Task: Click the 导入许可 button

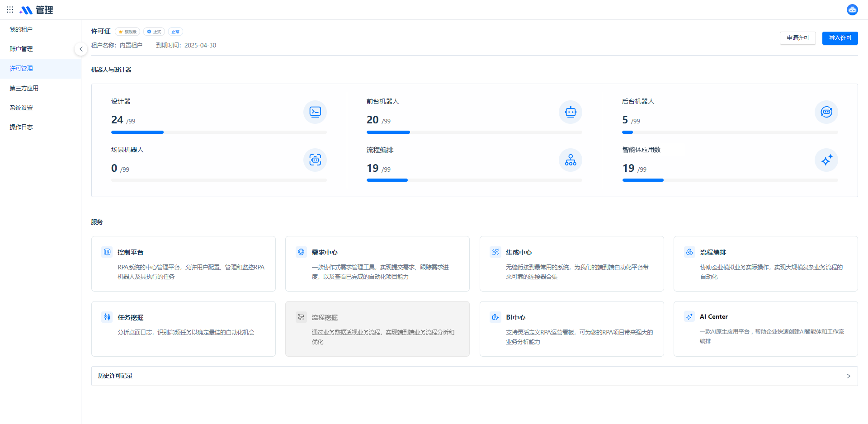Action: pos(840,38)
